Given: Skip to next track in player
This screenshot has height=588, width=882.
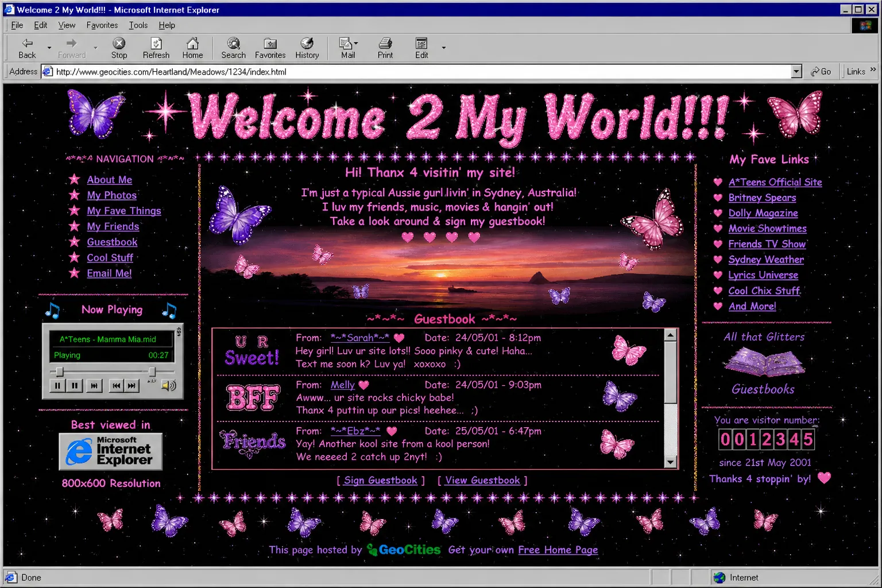Looking at the screenshot, I should [x=131, y=386].
